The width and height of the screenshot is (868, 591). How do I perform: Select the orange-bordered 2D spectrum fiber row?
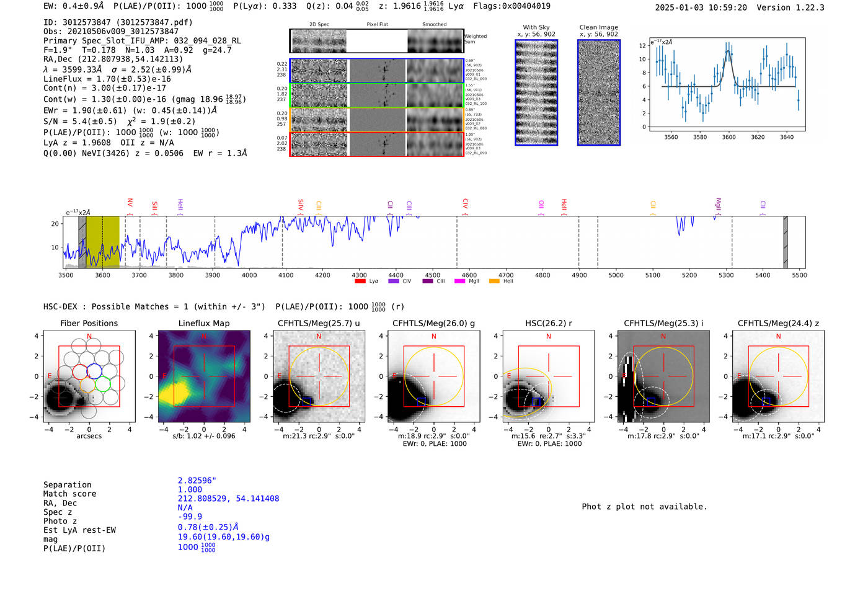[x=377, y=120]
